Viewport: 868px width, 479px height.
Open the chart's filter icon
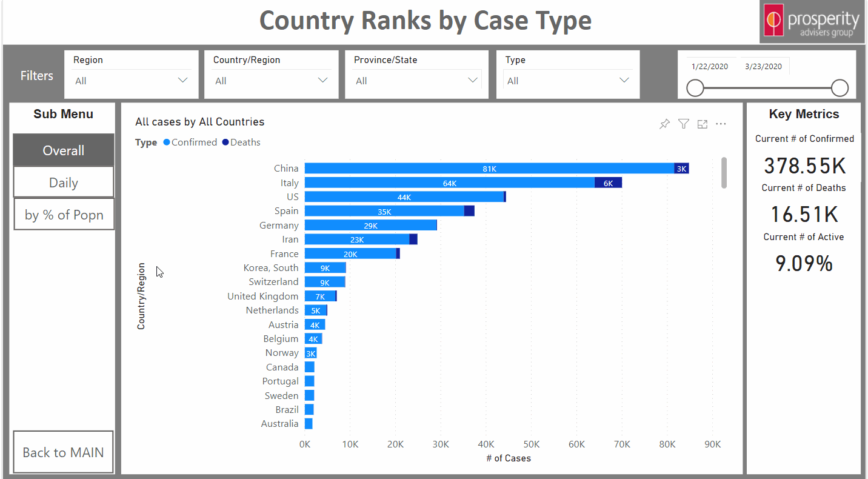pos(684,124)
